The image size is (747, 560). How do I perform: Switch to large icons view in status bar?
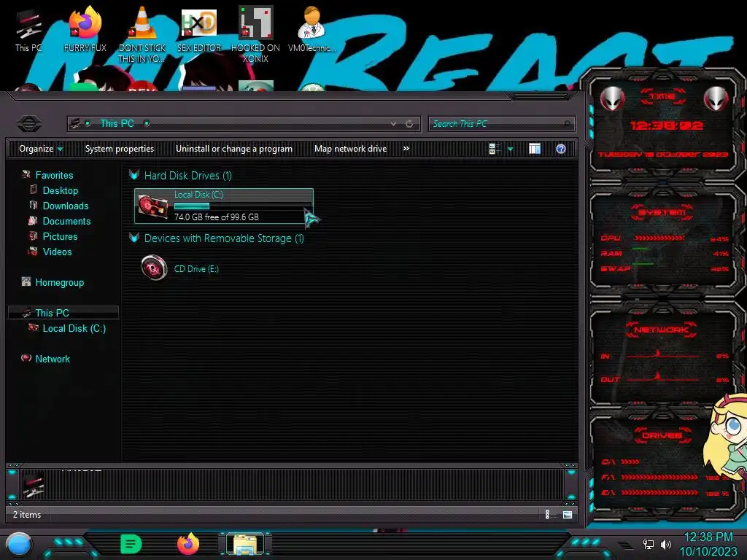point(568,514)
